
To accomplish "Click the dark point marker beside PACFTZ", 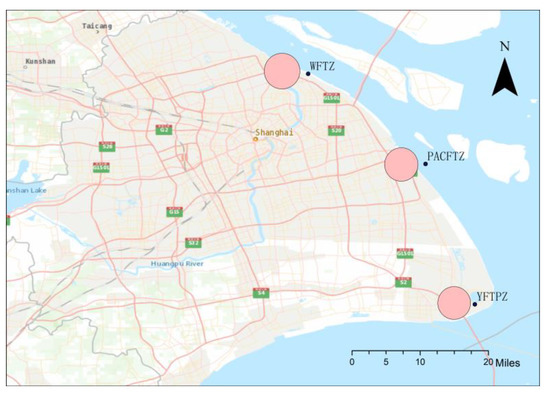I will [x=425, y=164].
